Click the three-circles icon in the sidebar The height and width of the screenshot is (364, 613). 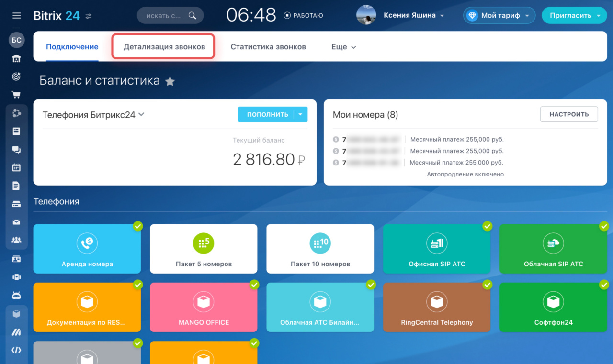click(x=16, y=113)
